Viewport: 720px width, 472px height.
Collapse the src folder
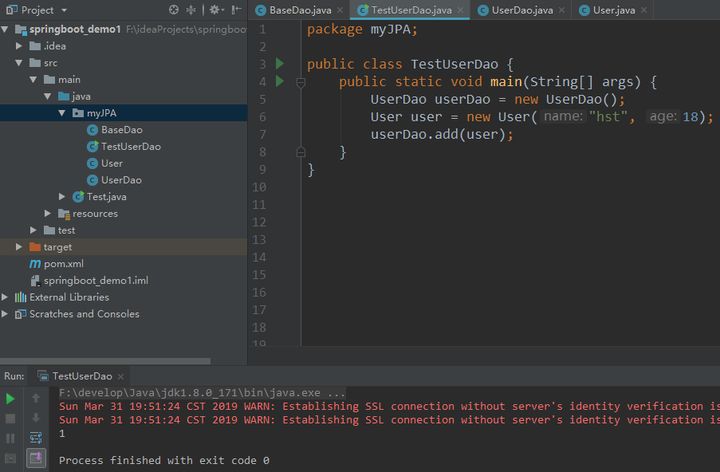tap(19, 63)
